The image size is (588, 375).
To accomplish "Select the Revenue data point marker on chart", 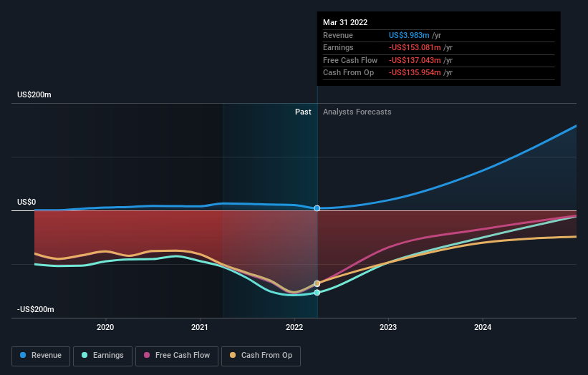I will coord(317,208).
